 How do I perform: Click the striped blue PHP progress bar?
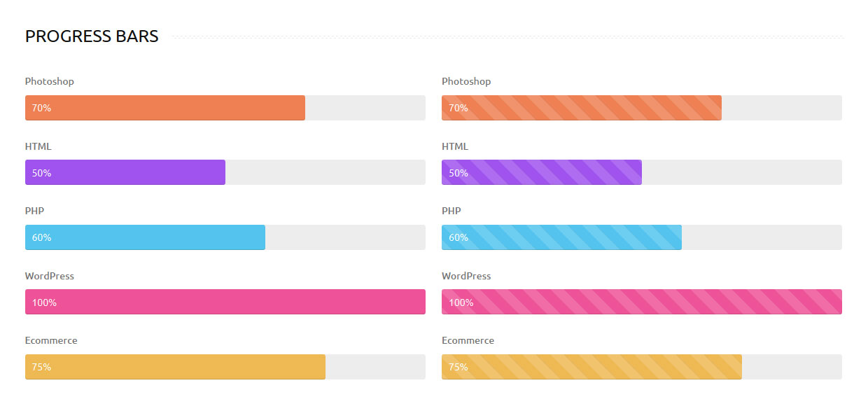click(561, 237)
